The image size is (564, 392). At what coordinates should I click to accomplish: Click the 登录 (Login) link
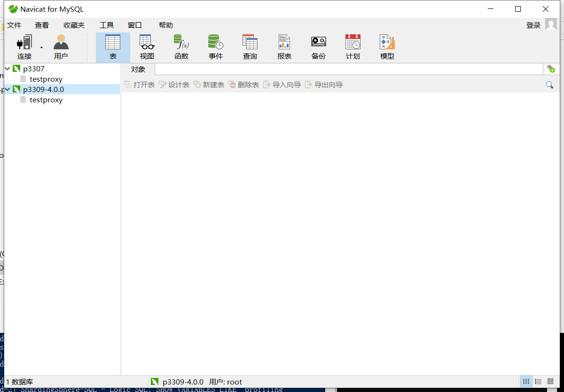point(533,25)
